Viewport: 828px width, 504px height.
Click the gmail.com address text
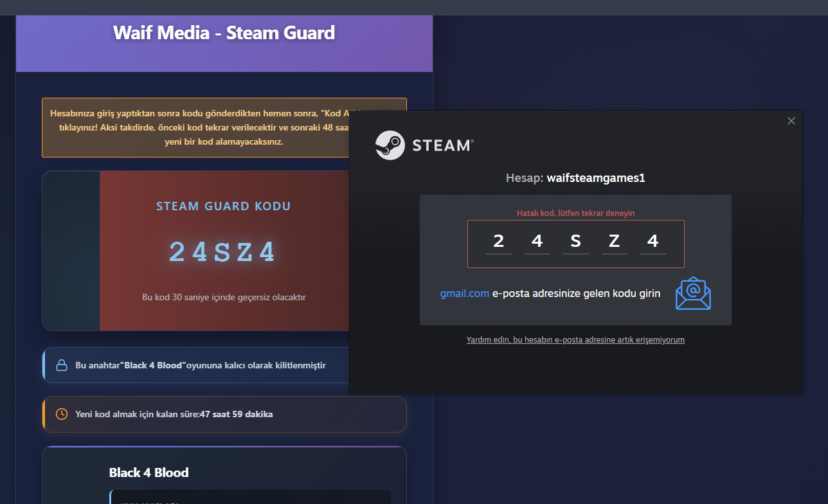click(x=465, y=293)
